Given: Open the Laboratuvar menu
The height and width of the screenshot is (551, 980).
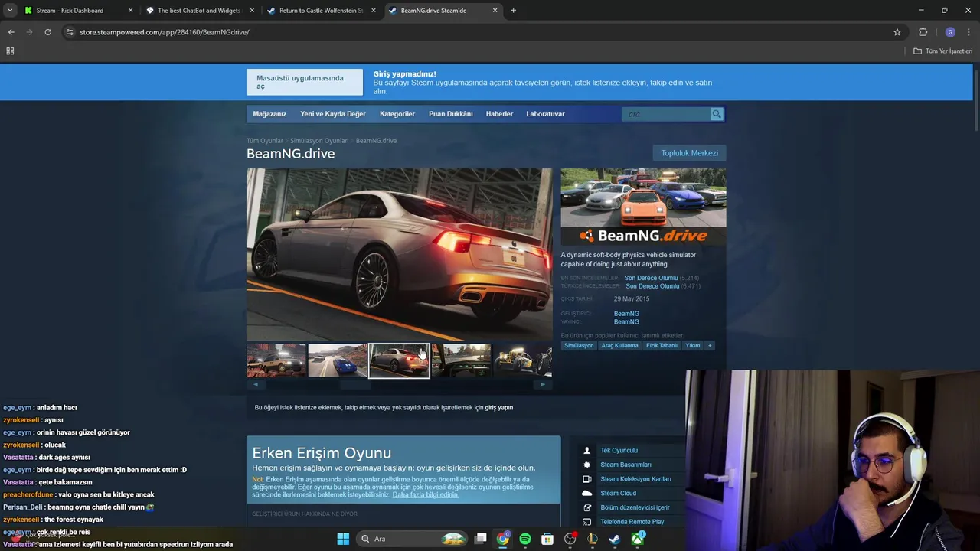Looking at the screenshot, I should [x=545, y=114].
